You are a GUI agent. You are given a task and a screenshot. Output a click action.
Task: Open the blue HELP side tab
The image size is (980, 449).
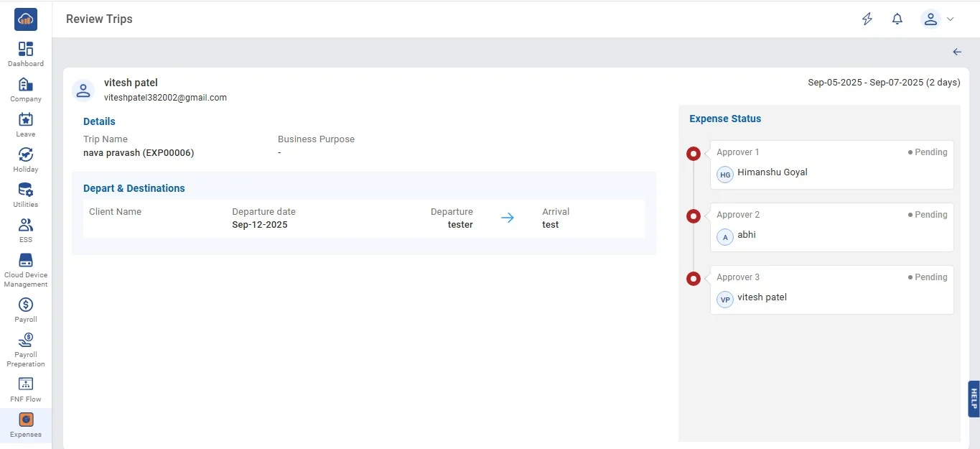coord(974,399)
